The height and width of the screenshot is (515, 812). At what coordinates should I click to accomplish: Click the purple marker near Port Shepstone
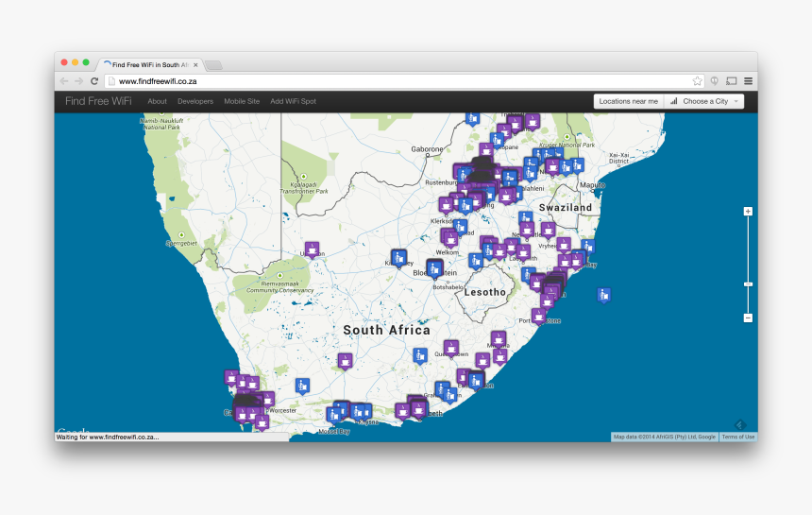click(x=538, y=316)
